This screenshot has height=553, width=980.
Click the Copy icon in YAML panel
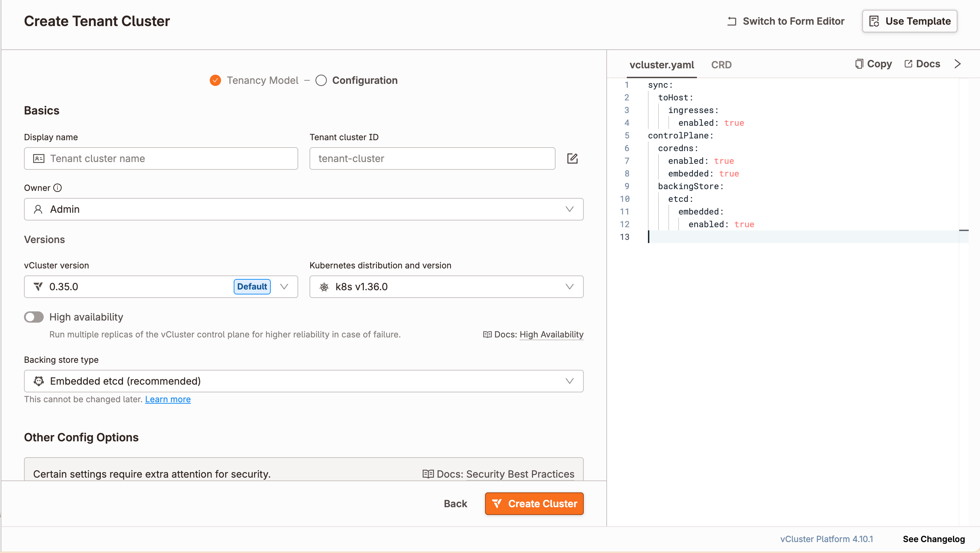click(x=859, y=64)
